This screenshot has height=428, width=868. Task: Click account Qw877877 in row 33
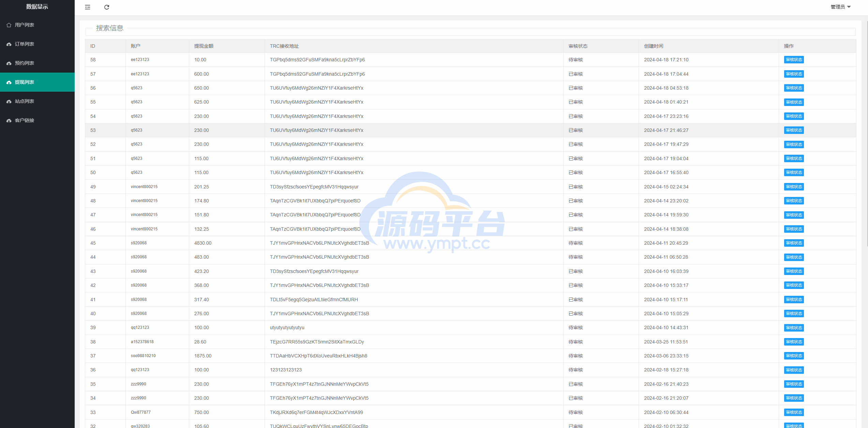140,412
